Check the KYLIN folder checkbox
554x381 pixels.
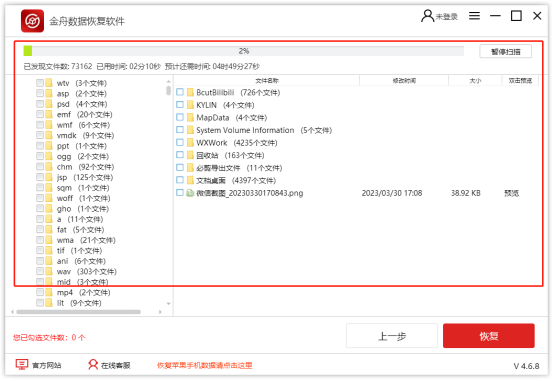point(180,105)
